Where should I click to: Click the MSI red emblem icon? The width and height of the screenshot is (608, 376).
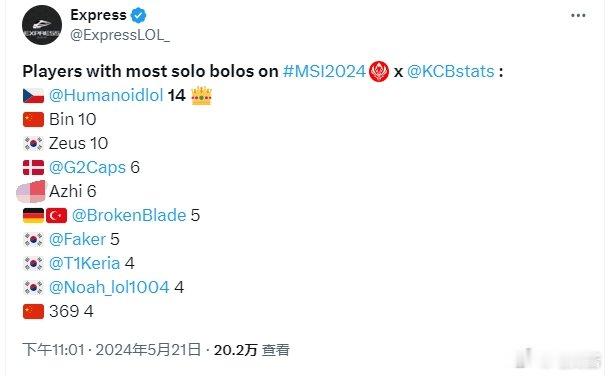pos(379,71)
